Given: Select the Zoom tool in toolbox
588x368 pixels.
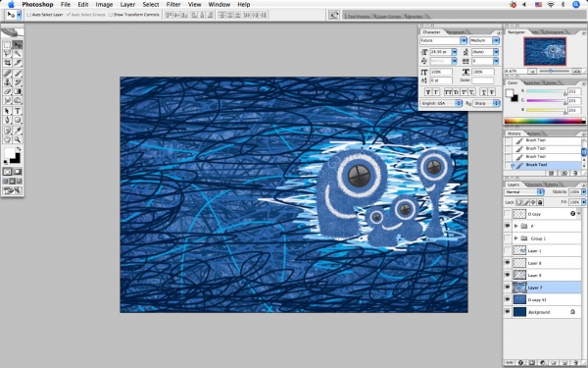Looking at the screenshot, I should (18, 139).
